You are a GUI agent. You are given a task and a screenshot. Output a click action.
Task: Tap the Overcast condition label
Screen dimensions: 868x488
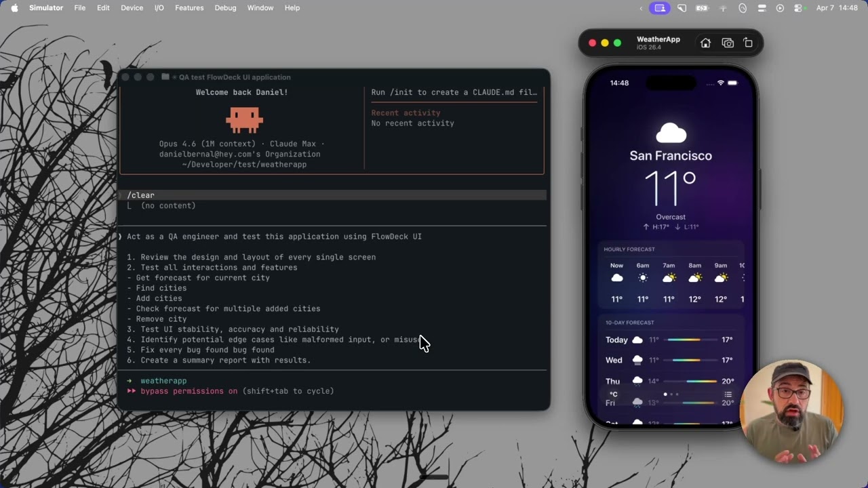click(x=671, y=217)
